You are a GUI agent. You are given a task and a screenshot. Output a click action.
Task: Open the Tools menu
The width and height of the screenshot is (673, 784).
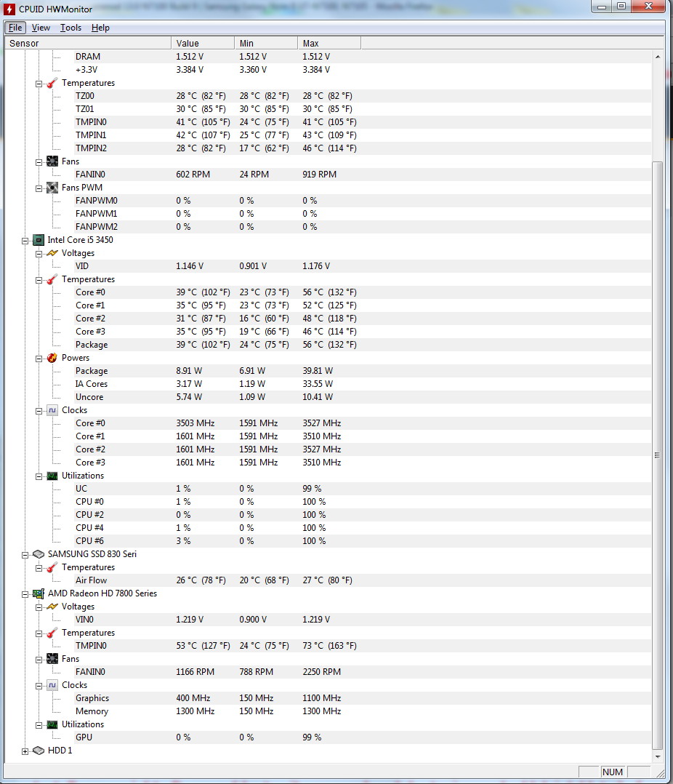click(x=70, y=28)
